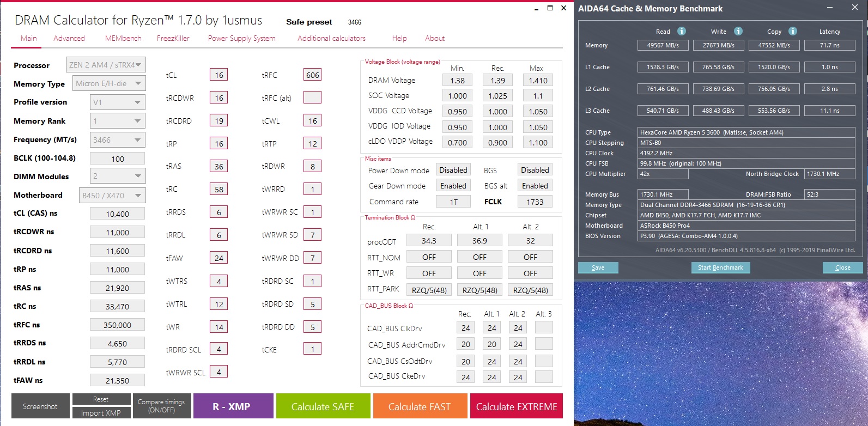Click the tRFC ns value field
The height and width of the screenshot is (426, 868).
pyautogui.click(x=117, y=325)
